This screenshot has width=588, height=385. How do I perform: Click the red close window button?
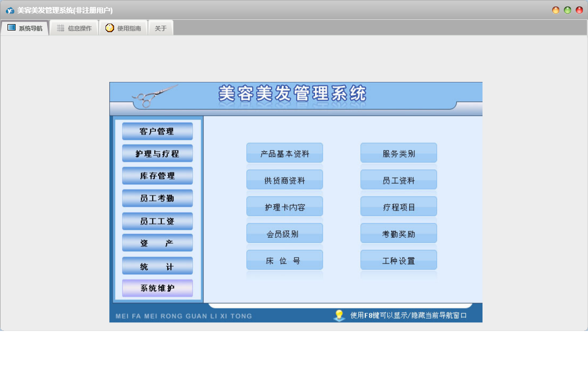tap(579, 10)
